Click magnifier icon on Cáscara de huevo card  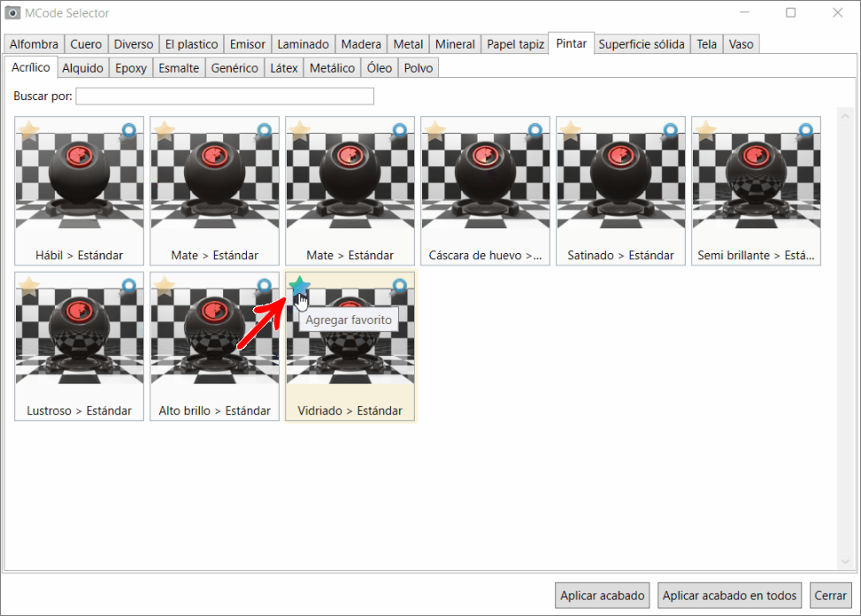(534, 131)
